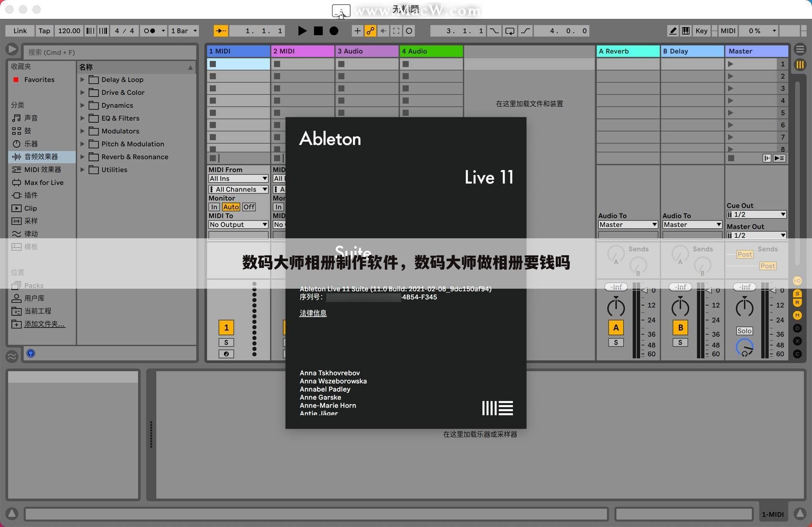Toggle the groove pool wave button
This screenshot has height=527, width=812.
12,356
